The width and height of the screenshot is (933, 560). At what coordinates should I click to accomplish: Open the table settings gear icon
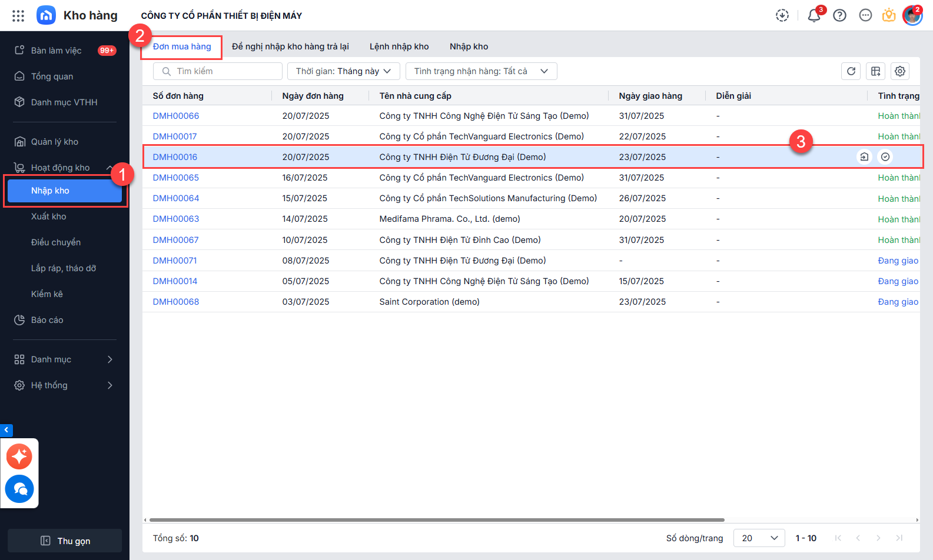pyautogui.click(x=900, y=71)
